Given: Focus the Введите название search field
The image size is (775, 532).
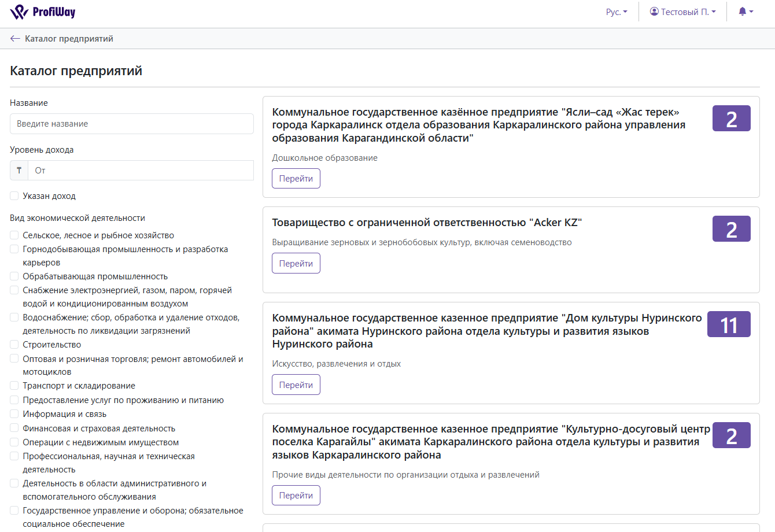Looking at the screenshot, I should 132,124.
